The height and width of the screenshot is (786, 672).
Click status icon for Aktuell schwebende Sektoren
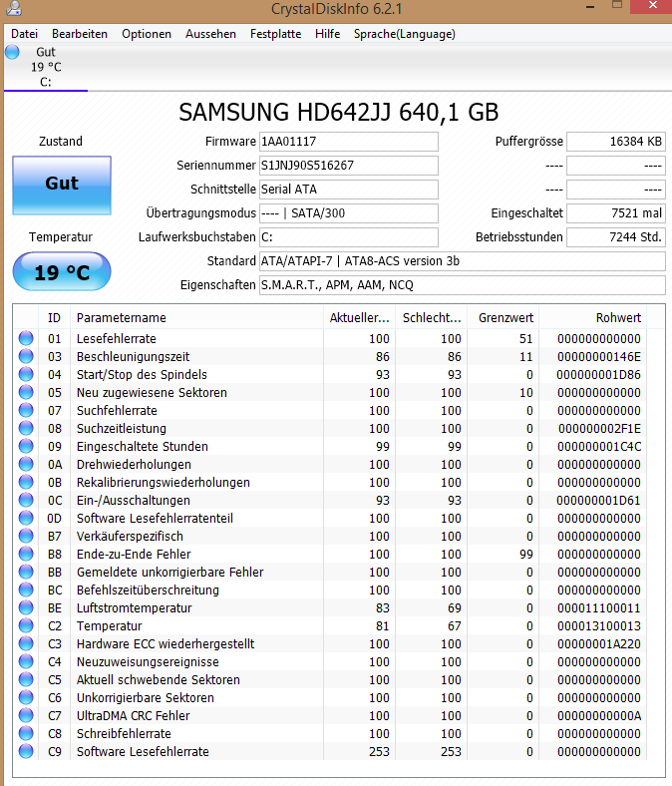click(x=26, y=679)
